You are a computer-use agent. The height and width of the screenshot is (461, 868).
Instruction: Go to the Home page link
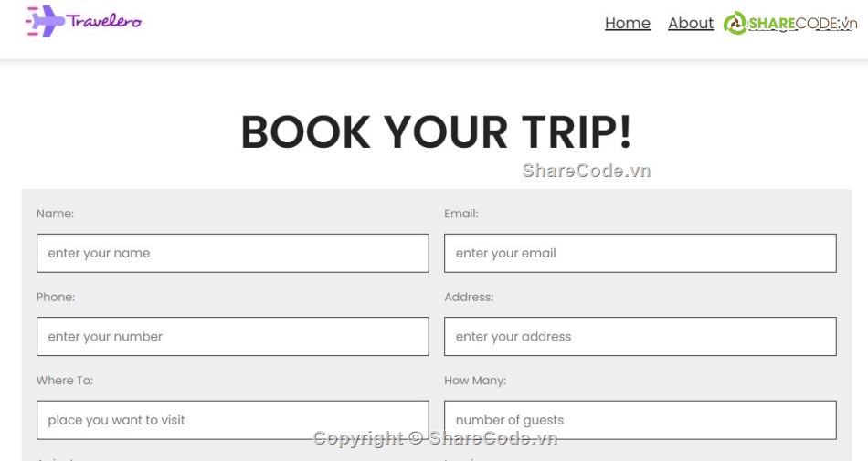point(628,24)
